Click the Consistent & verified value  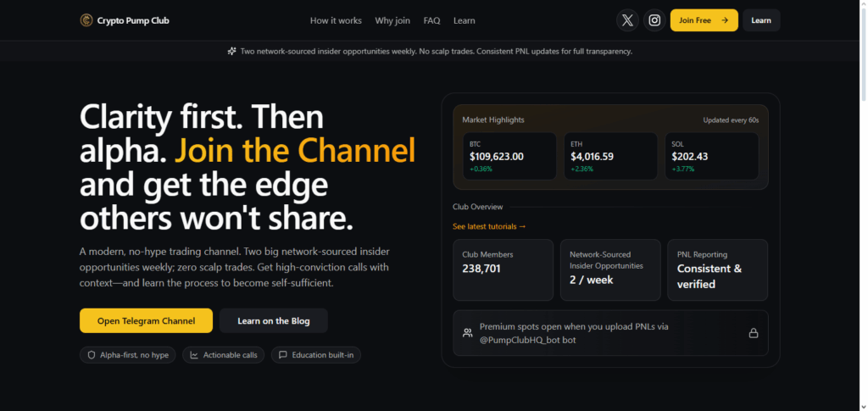click(709, 276)
